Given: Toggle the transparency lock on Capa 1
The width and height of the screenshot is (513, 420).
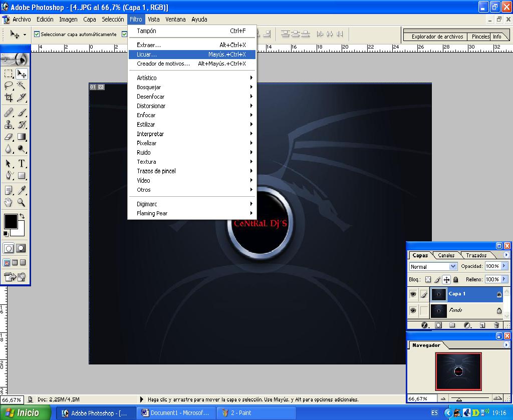Looking at the screenshot, I should 428,279.
